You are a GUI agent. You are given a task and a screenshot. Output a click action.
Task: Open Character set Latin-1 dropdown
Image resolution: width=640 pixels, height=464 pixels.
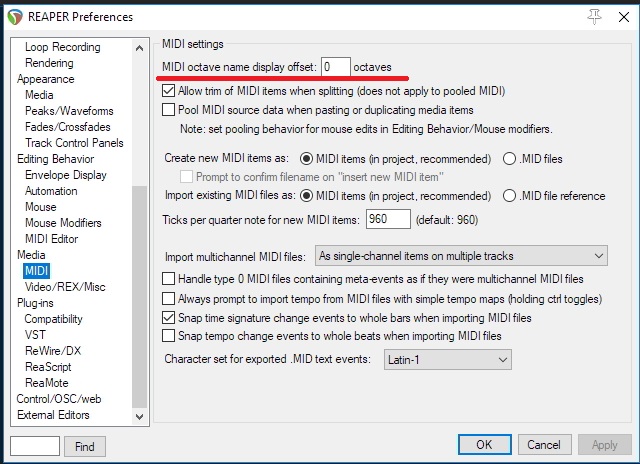(448, 360)
